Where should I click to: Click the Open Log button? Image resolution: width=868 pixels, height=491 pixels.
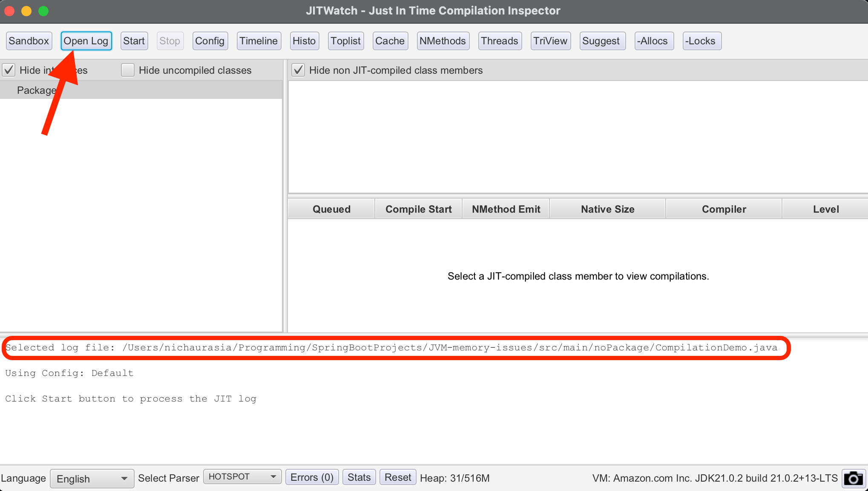[x=86, y=41]
